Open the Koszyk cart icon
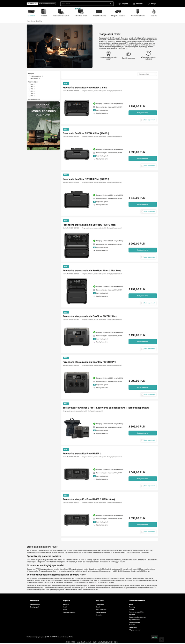 (x=148, y=4)
